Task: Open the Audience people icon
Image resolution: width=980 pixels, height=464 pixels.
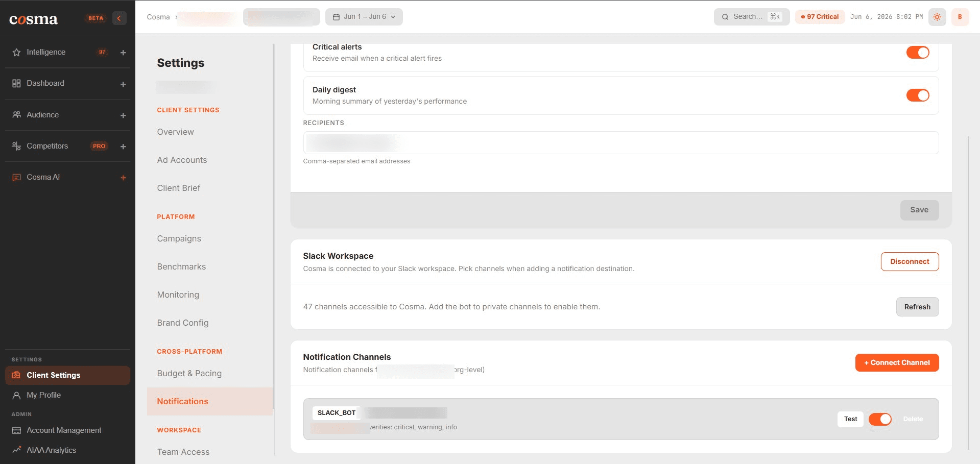Action: [16, 115]
